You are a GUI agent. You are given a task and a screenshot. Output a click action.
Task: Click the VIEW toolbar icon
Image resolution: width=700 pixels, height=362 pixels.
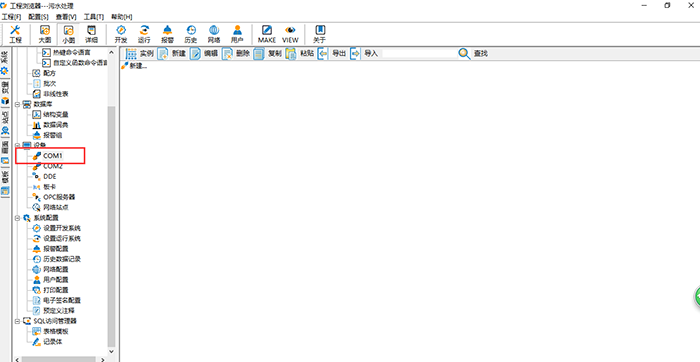point(290,34)
